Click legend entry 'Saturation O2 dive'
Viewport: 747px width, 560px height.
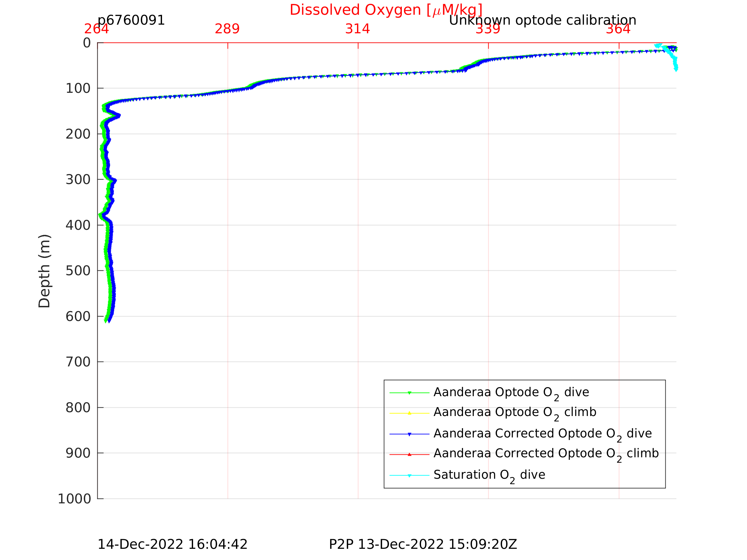(489, 476)
